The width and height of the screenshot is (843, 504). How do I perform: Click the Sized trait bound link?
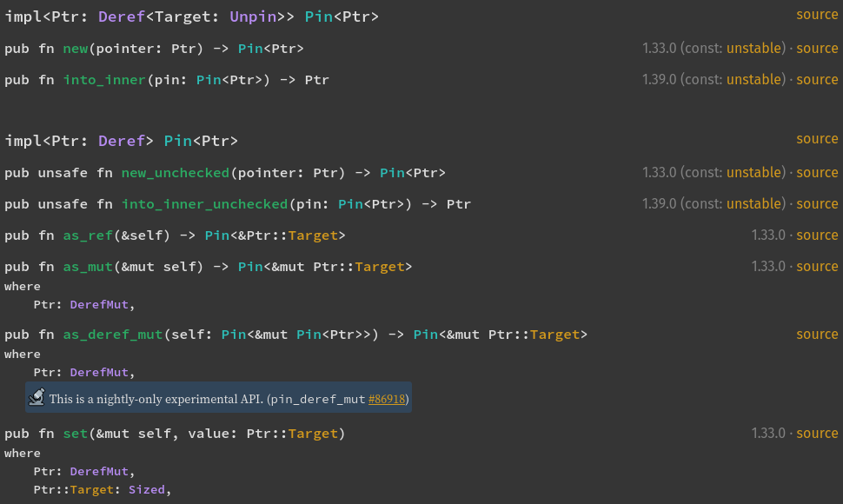click(146, 490)
